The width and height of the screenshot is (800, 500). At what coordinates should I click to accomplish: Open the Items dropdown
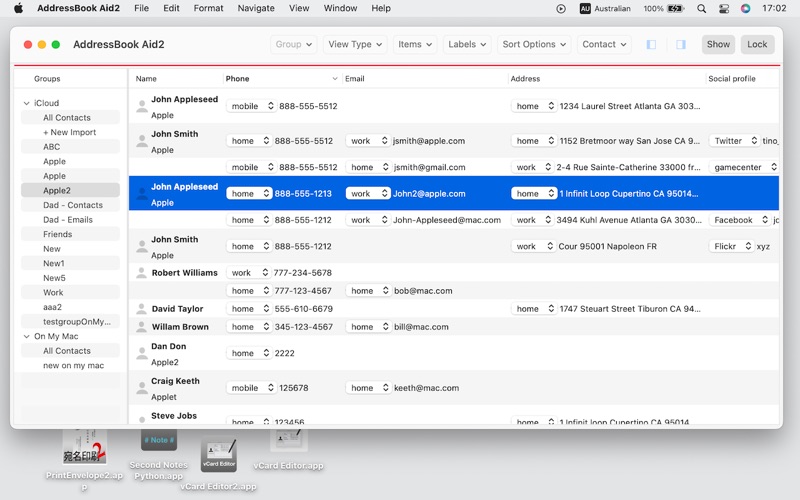[415, 44]
